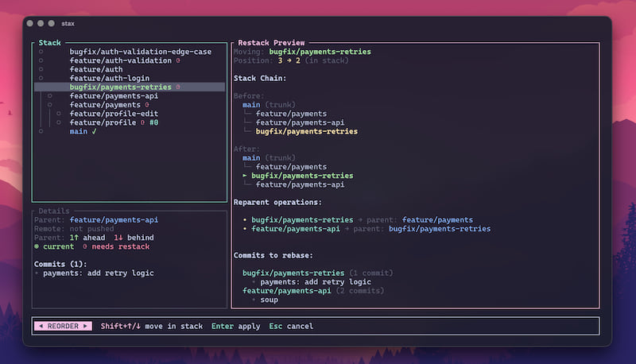The width and height of the screenshot is (636, 364).
Task: Click the Stack panel title
Action: [x=49, y=42]
